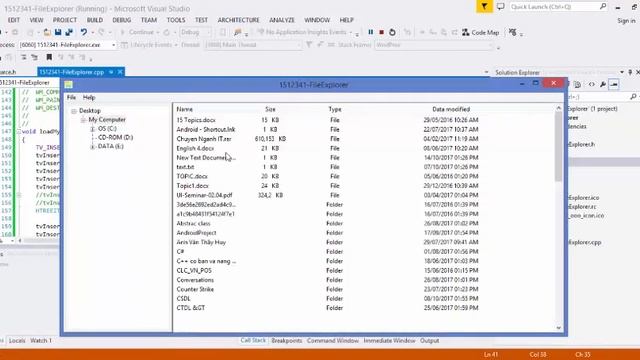Image resolution: width=640 pixels, height=360 pixels.
Task: Click the Pause (Break All) debug icon
Action: coord(371,32)
